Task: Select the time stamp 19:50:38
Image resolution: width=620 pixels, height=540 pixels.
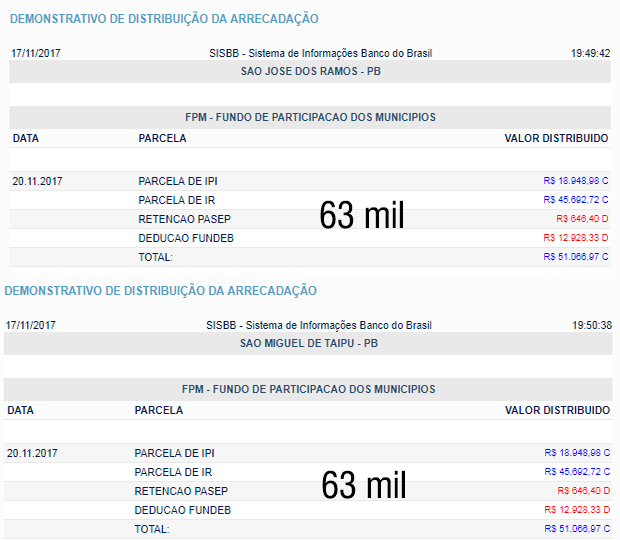Action: pos(592,325)
